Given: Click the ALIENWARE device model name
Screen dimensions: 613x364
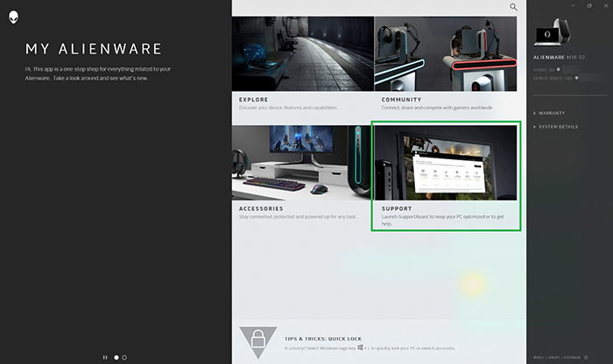Looking at the screenshot, I should [x=559, y=57].
